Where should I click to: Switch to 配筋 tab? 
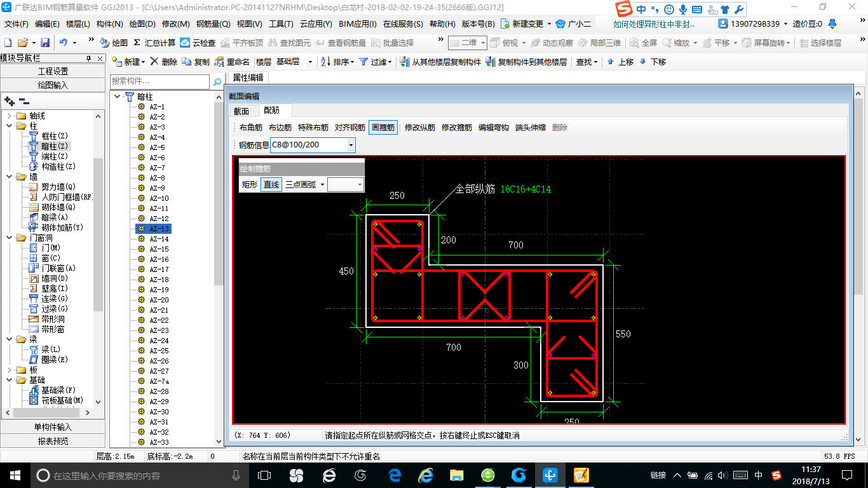(x=271, y=110)
